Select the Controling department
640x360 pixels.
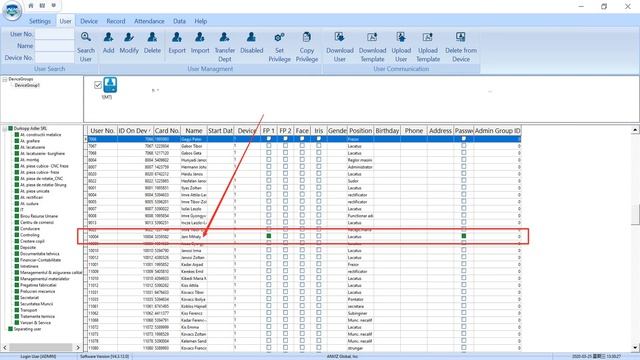30,235
